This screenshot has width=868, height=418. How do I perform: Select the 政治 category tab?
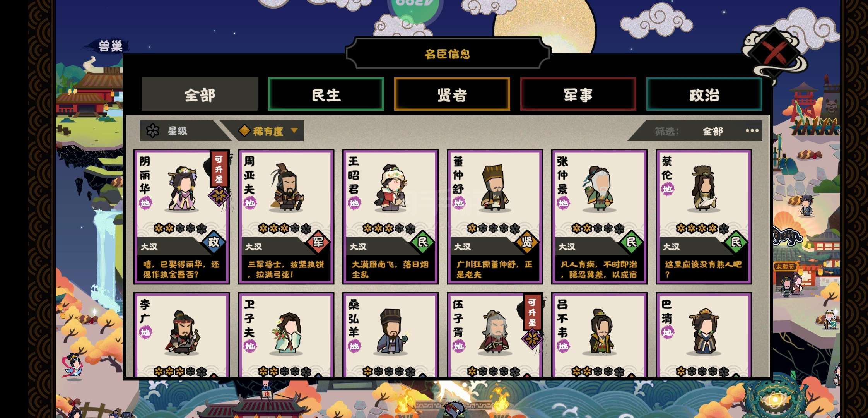(704, 94)
